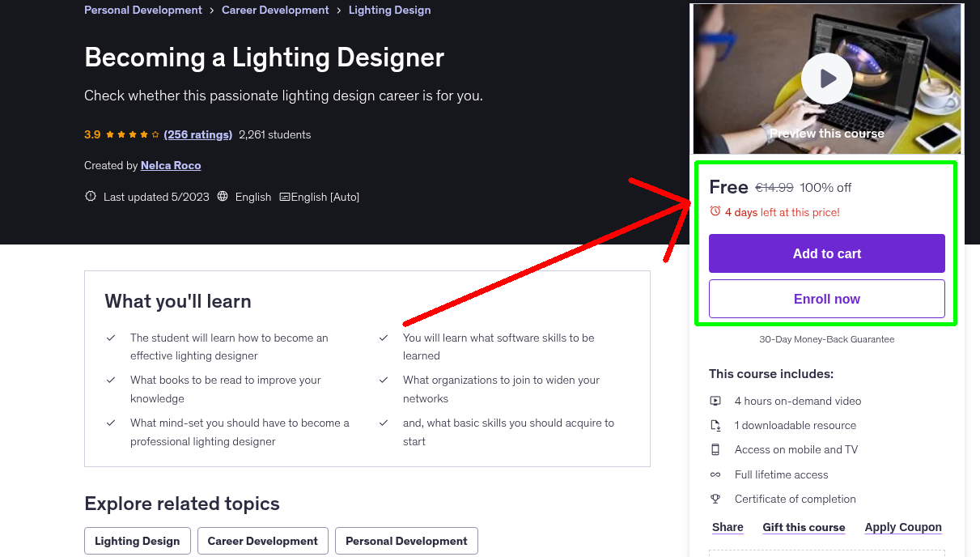Go to Career Development breadcrumb
This screenshot has height=557, width=980.
tap(275, 10)
